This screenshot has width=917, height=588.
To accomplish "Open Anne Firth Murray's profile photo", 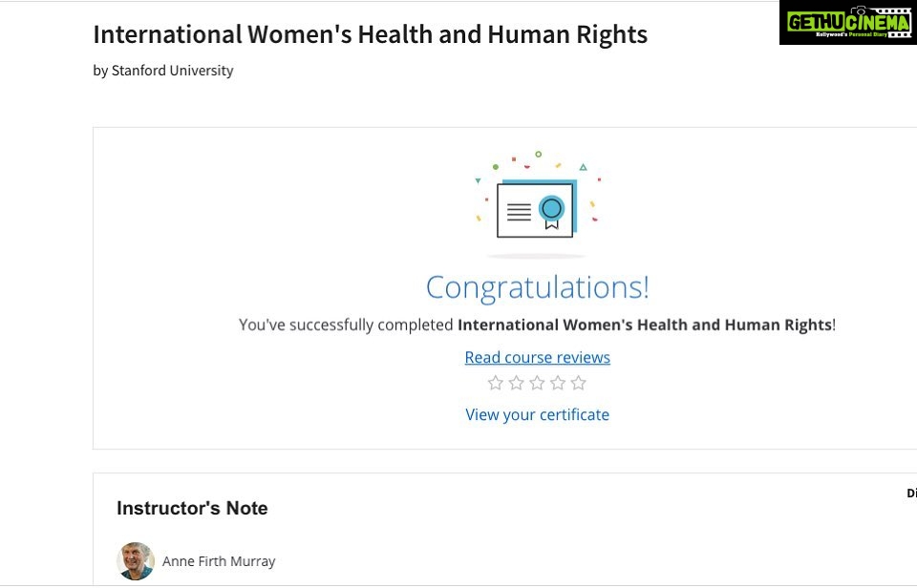I will point(136,560).
